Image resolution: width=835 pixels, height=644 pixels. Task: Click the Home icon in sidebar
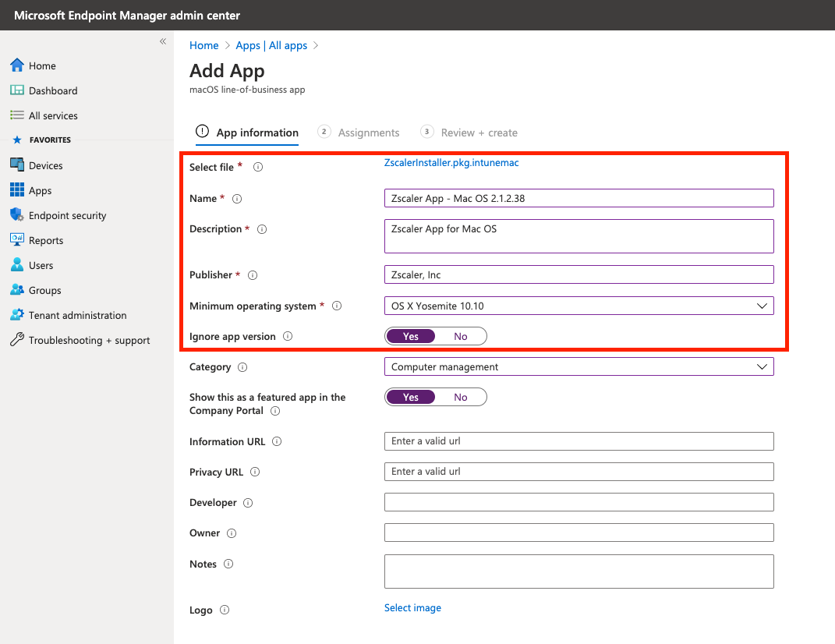click(17, 65)
